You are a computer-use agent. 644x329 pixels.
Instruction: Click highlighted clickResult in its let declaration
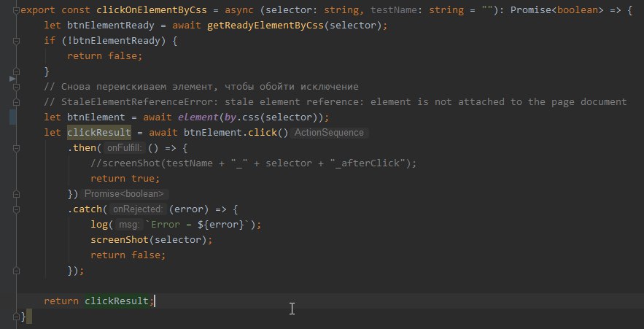[x=99, y=133]
